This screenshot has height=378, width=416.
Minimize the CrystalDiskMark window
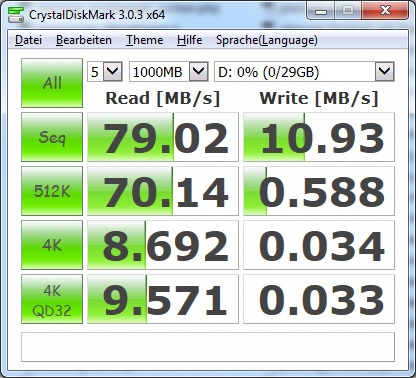tap(321, 12)
